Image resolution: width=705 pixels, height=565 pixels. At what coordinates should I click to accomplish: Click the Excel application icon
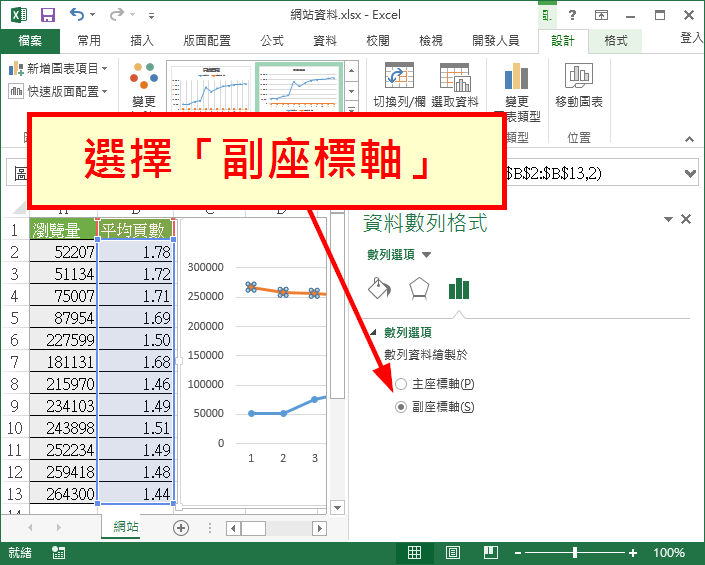pos(19,15)
